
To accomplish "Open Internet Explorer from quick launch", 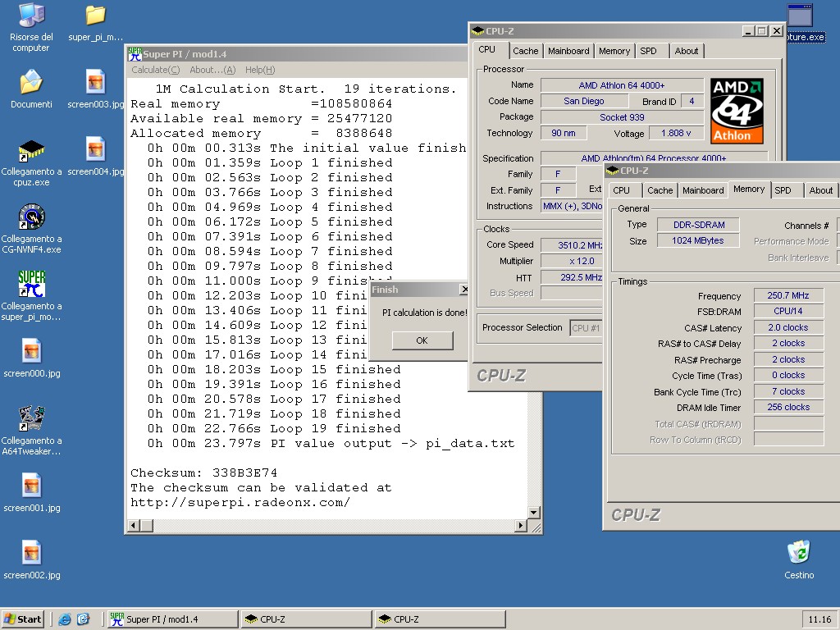I will coord(65,619).
